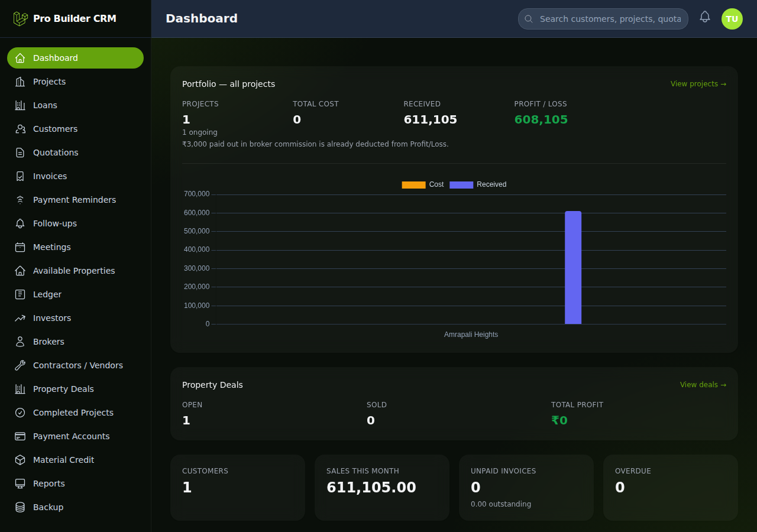Click the Payment Reminders signal icon

pos(20,200)
